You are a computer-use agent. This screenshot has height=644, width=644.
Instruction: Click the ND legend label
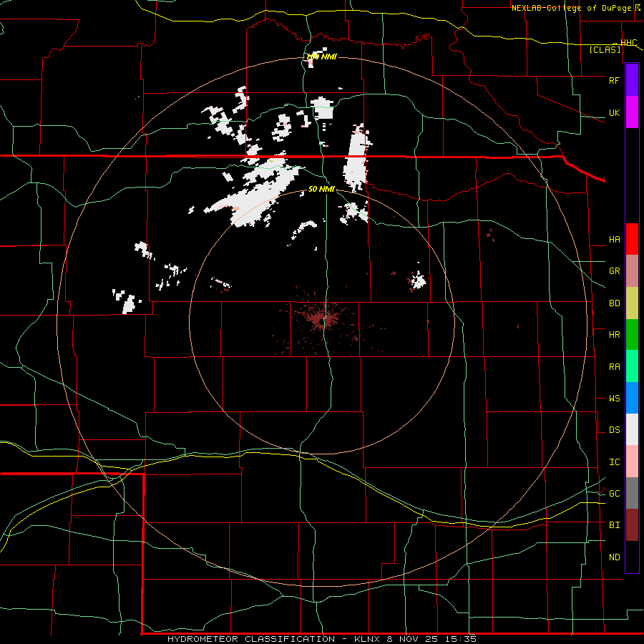pyautogui.click(x=614, y=557)
